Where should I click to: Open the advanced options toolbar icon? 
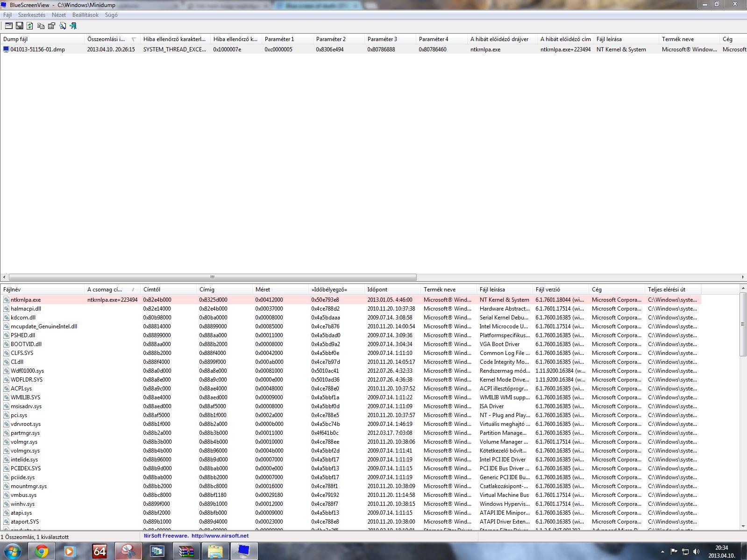point(8,26)
